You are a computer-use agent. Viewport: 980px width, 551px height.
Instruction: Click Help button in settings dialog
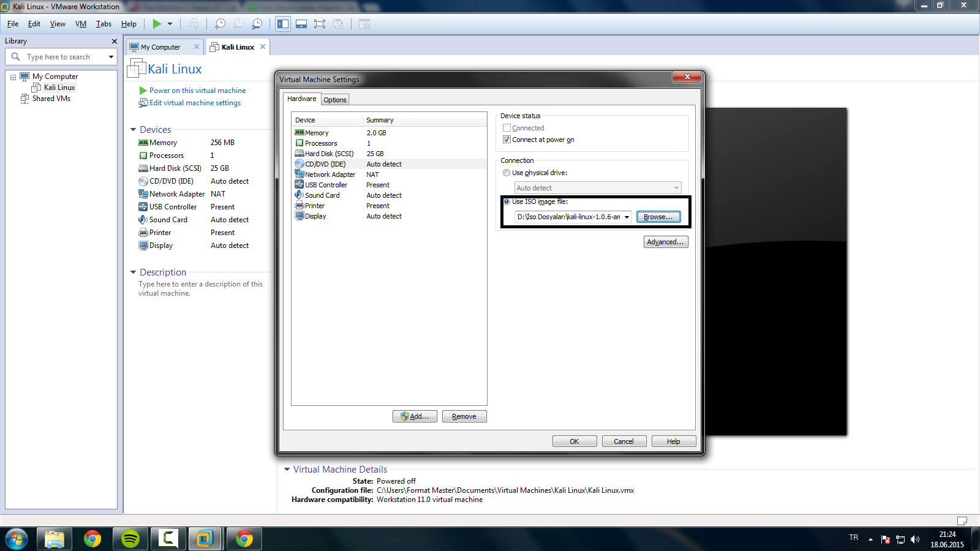point(674,441)
